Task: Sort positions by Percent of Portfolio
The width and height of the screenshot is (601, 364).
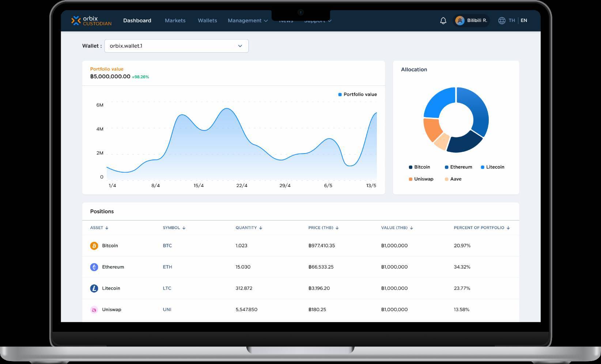Action: click(481, 228)
